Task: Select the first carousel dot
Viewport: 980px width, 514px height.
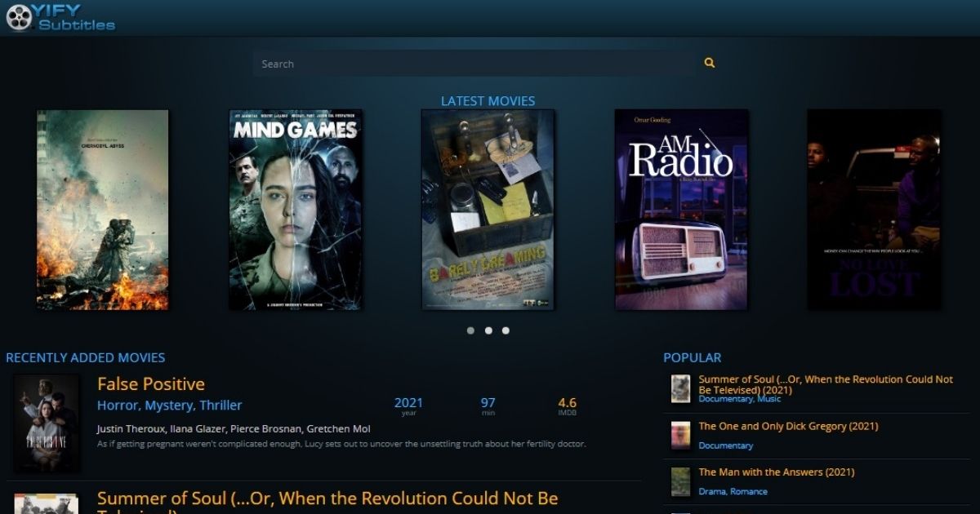Action: 471,331
